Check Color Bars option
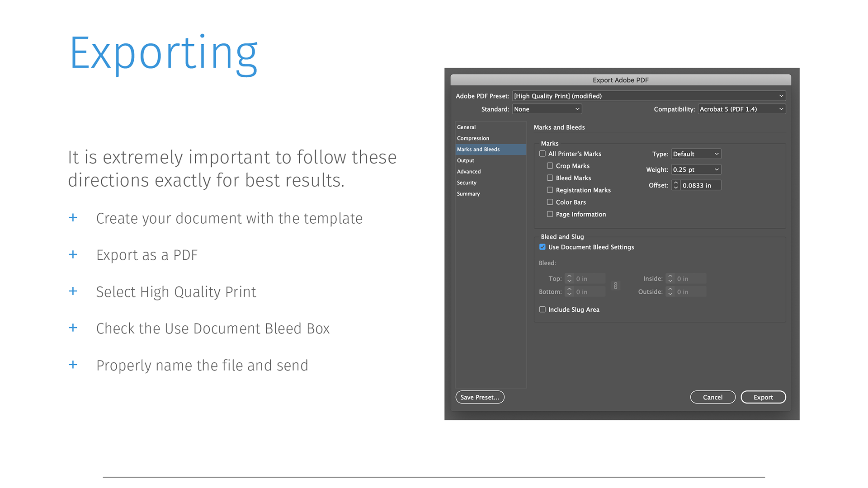The image size is (868, 488). 550,202
